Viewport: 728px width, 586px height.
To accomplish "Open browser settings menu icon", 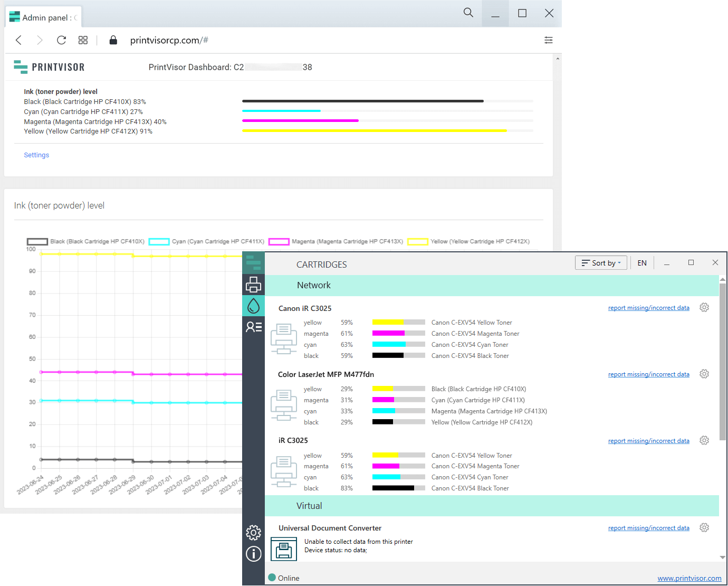I will pos(548,40).
